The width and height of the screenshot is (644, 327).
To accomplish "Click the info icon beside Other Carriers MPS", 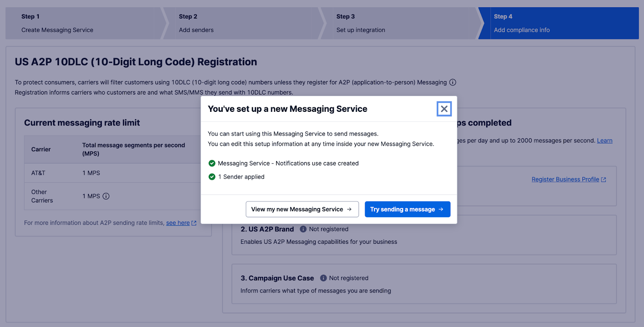I will pos(106,196).
